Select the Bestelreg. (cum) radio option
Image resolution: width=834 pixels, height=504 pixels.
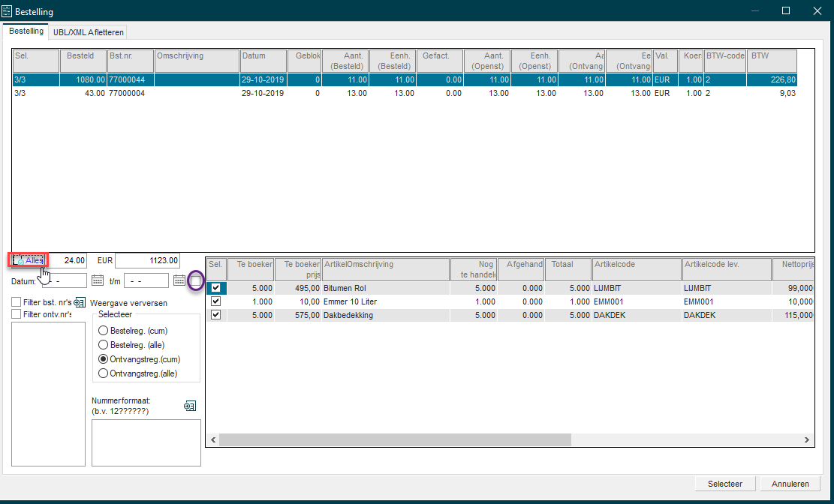click(x=104, y=331)
